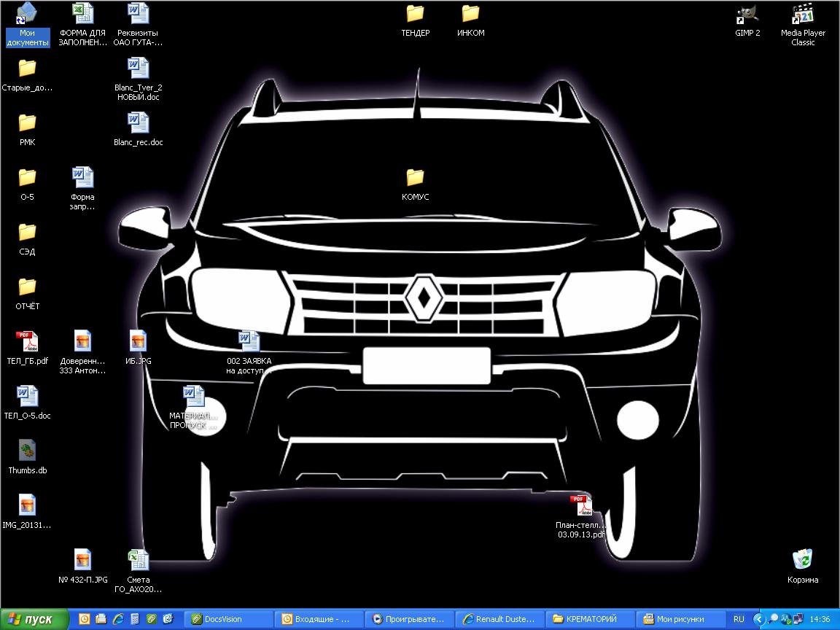Select the № 432-П.JPG image file

coord(82,567)
